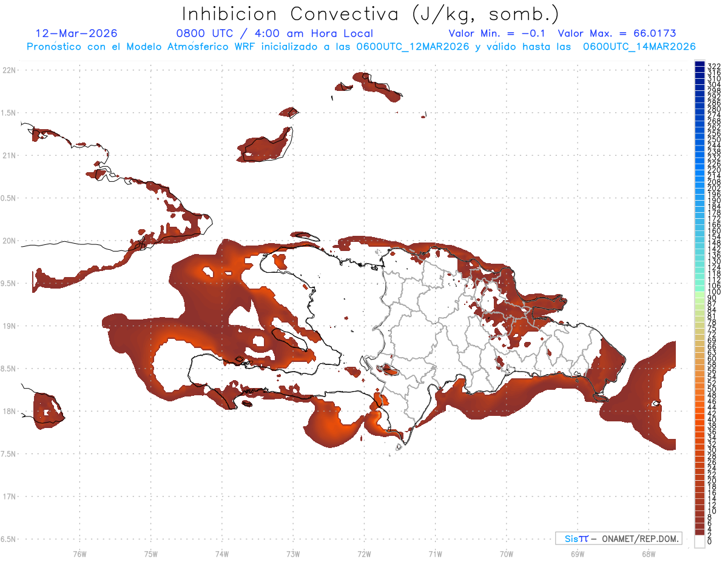This screenshot has height=562, width=728.
Task: Select the date text '12-Mar-2026'
Action: (76, 33)
